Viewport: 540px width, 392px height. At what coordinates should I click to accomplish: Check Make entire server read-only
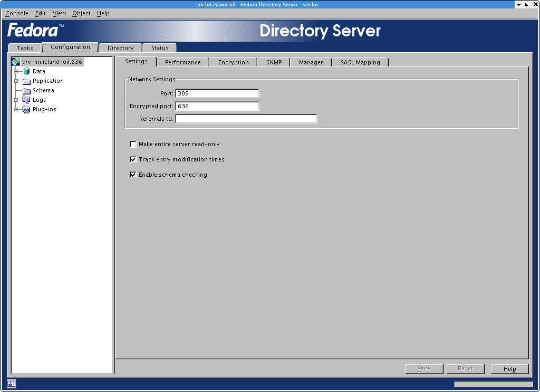(x=133, y=145)
